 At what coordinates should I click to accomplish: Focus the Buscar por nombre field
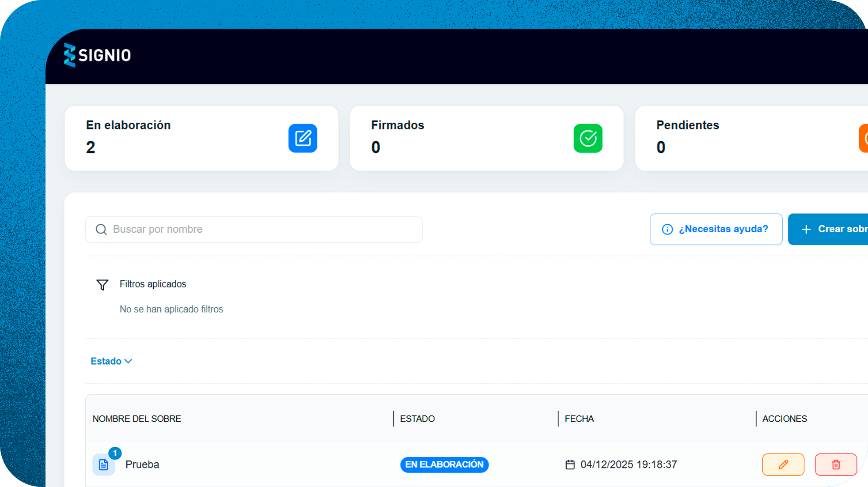click(265, 229)
